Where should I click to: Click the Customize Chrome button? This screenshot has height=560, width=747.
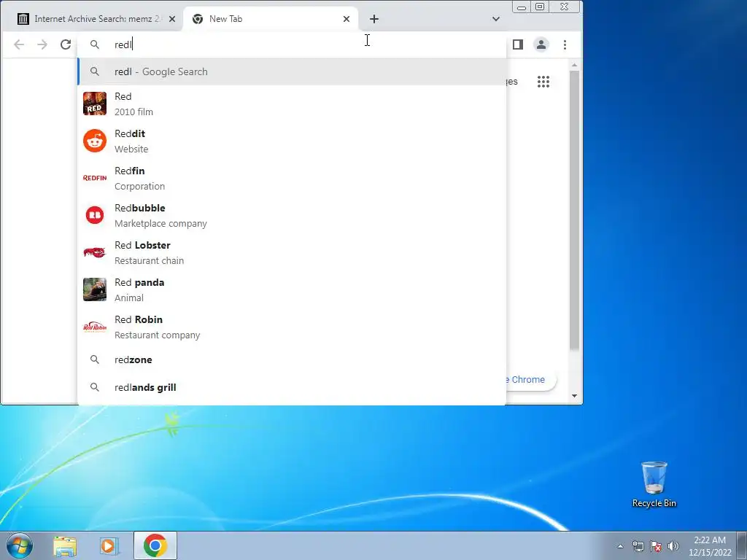530,379
